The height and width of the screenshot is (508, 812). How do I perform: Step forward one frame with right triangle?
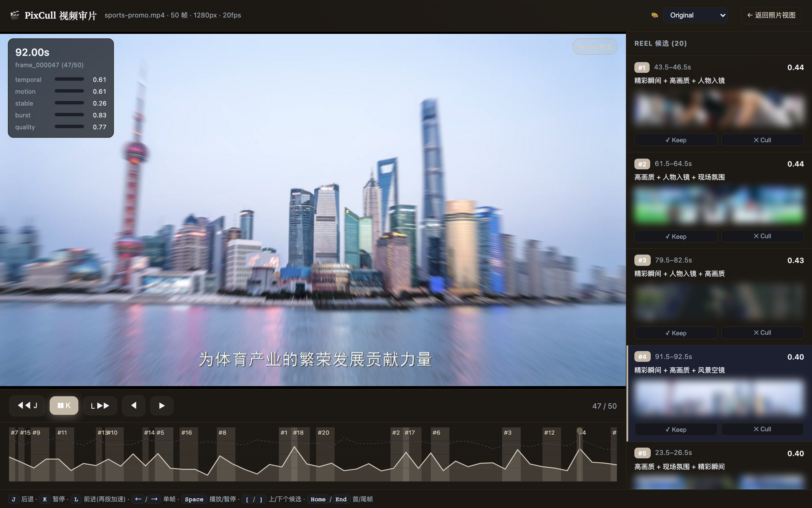162,406
